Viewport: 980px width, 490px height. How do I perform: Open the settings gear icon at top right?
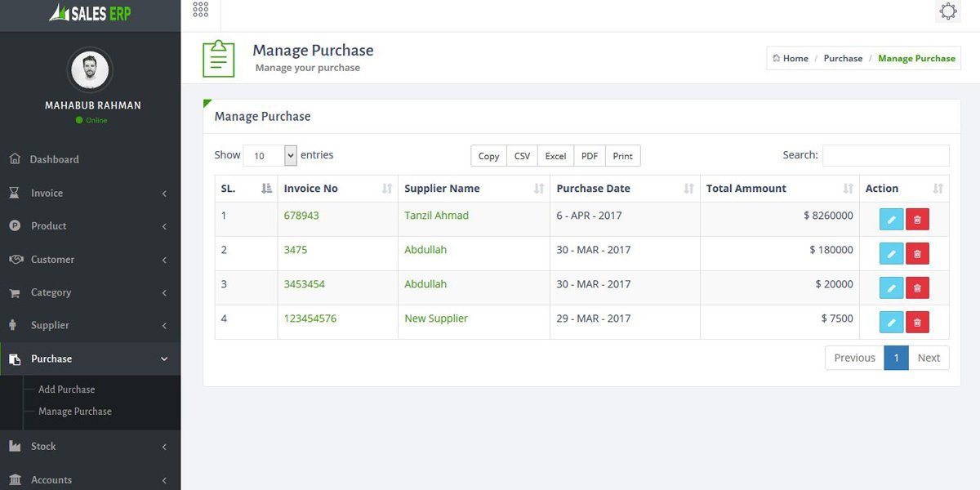[948, 11]
